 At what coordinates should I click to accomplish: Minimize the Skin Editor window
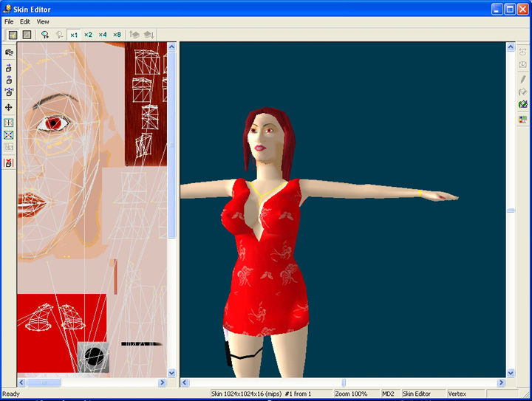[497, 9]
